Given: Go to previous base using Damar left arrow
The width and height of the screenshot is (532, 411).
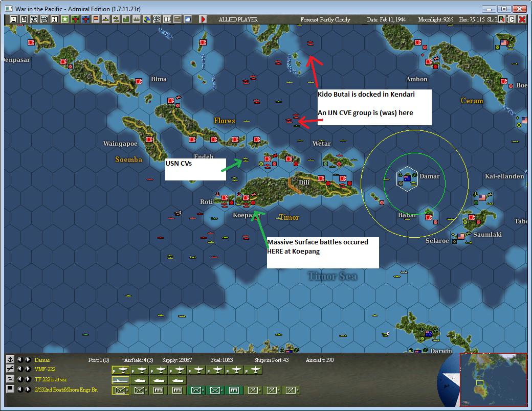Looking at the screenshot, I should 20,359.
